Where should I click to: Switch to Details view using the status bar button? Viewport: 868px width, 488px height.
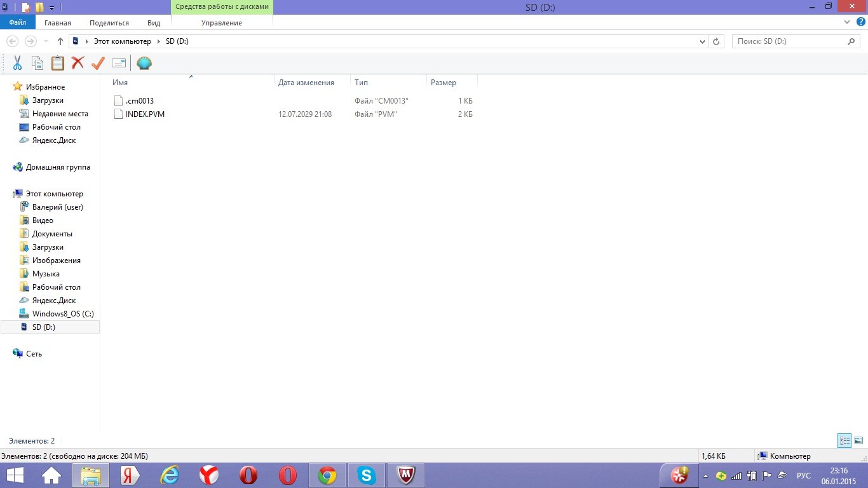coord(844,440)
